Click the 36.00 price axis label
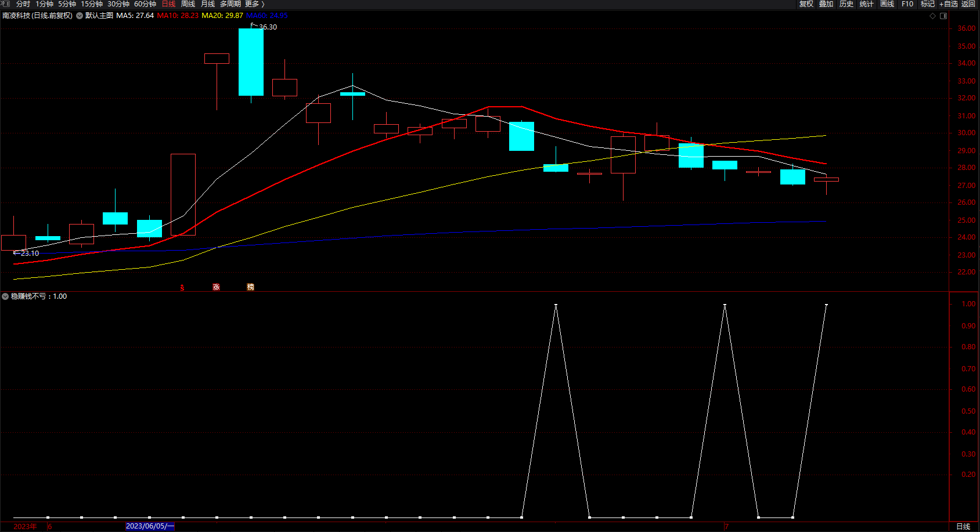The height and width of the screenshot is (532, 980). 967,28
